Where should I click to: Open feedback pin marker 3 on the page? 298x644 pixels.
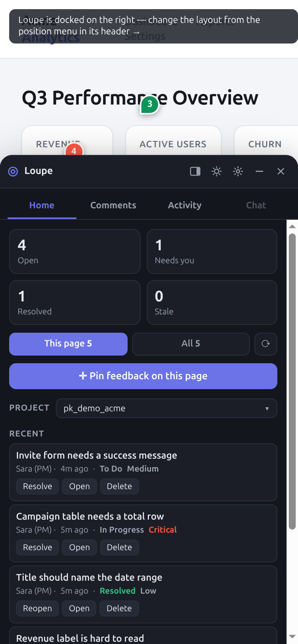click(150, 104)
